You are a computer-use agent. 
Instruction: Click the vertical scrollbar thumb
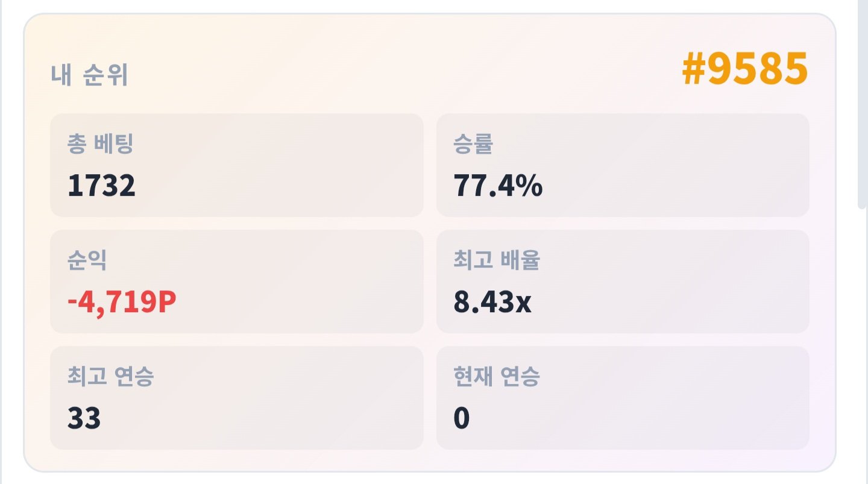coord(862,104)
